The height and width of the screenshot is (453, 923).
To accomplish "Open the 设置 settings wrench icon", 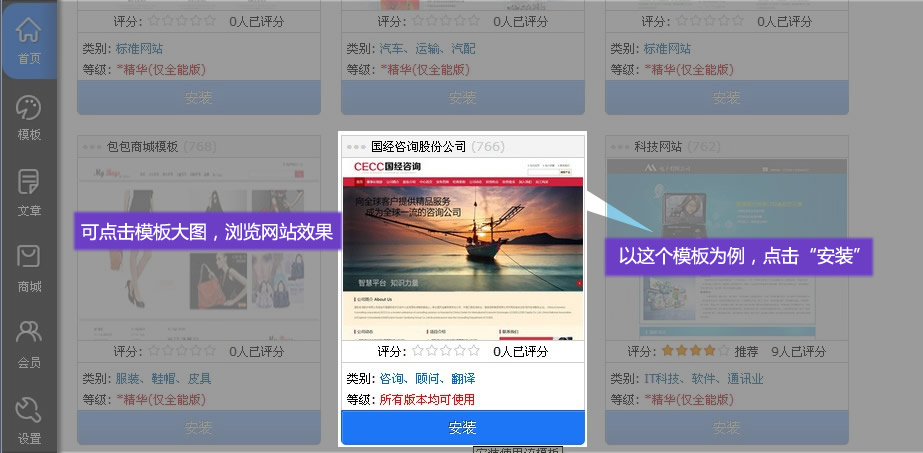I will [29, 421].
